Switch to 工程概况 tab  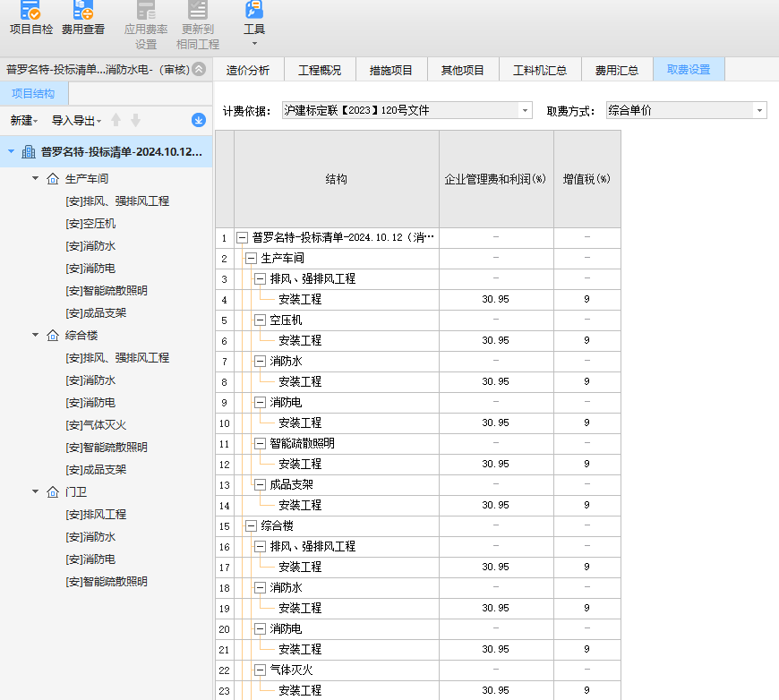tap(320, 70)
